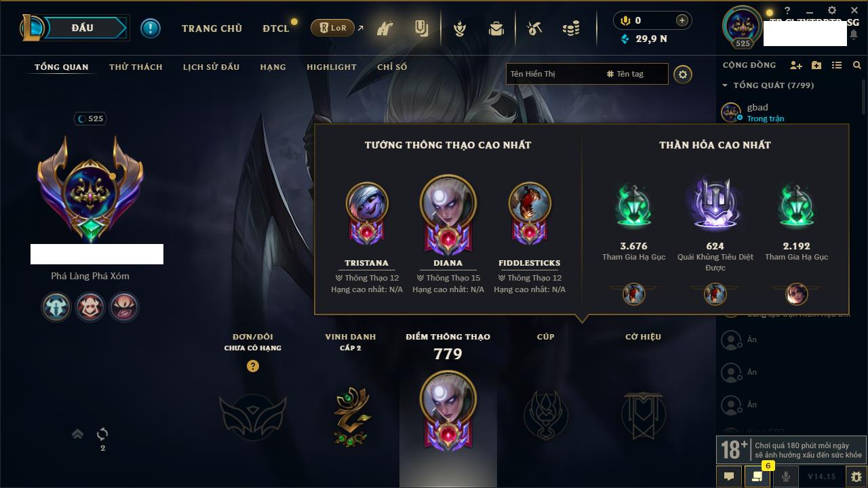868x488 pixels.
Task: Open the Clash trophy icon in the top bar
Action: pyautogui.click(x=460, y=28)
